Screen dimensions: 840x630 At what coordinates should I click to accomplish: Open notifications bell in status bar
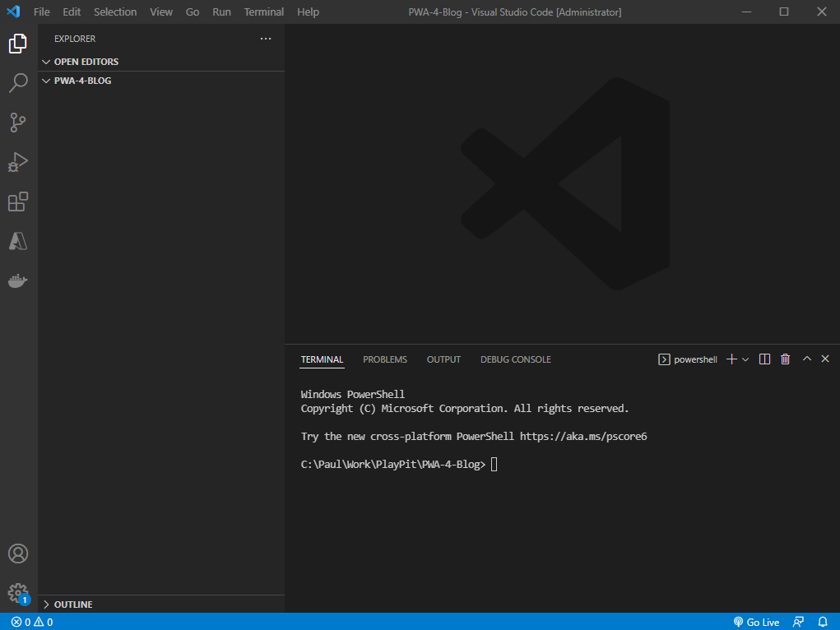[x=823, y=622]
